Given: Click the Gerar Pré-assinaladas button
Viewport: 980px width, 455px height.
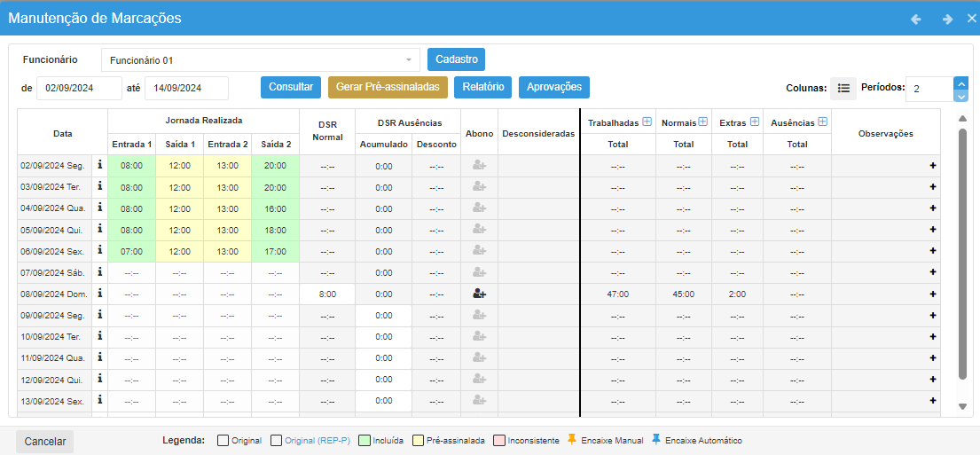Looking at the screenshot, I should 388,87.
